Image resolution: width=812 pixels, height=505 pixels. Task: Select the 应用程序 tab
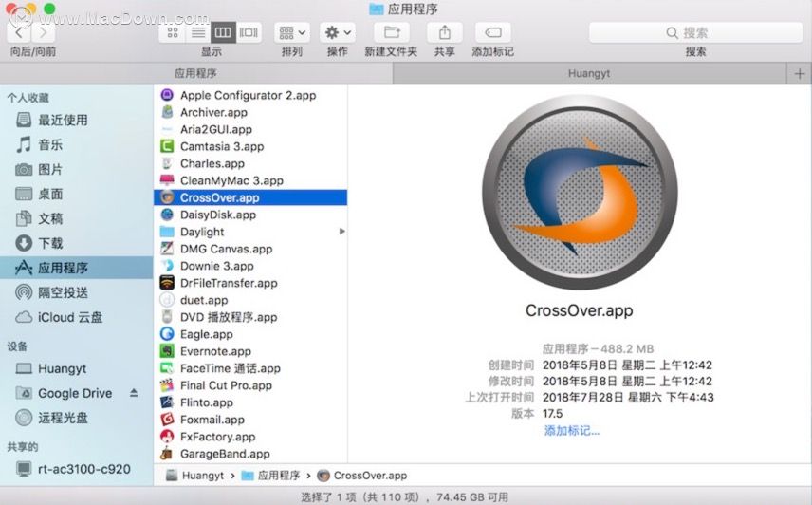click(195, 73)
